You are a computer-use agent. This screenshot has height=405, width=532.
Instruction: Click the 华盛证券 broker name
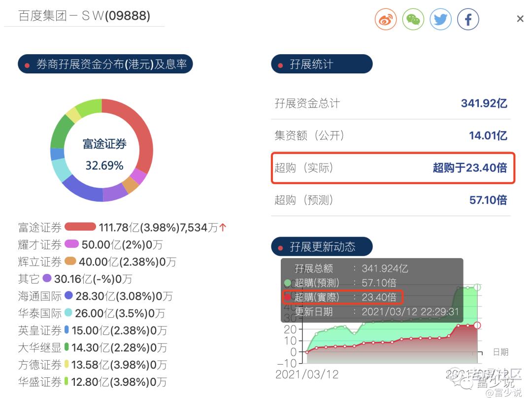pos(40,382)
